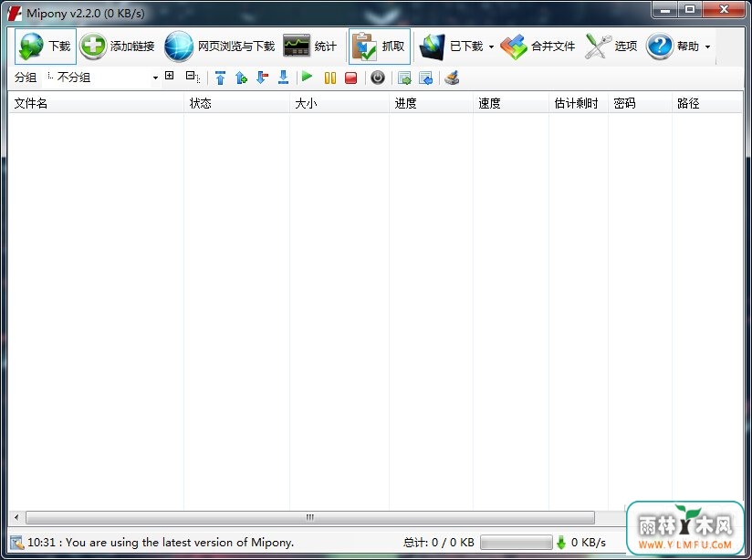Viewport: 752px width, 560px height.
Task: Sort by 速度 column header
Action: 511,103
